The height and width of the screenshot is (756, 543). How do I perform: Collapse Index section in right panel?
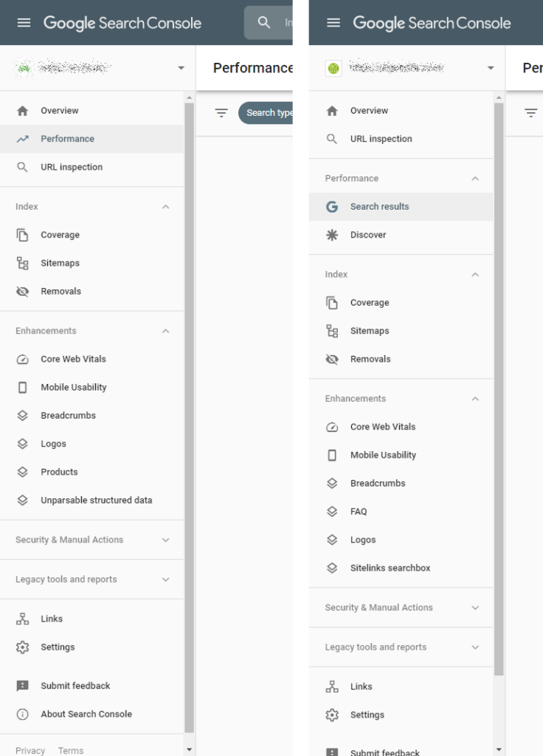click(475, 275)
